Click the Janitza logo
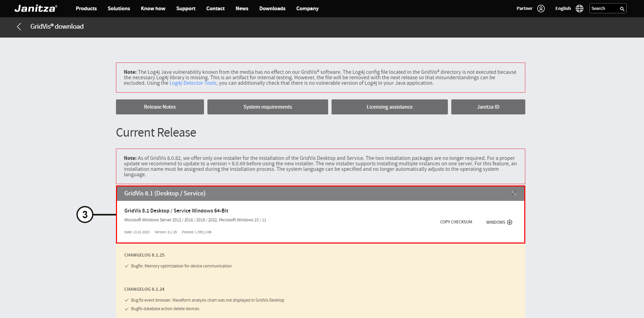Viewport: 644px width, 318px height. pyautogui.click(x=36, y=9)
